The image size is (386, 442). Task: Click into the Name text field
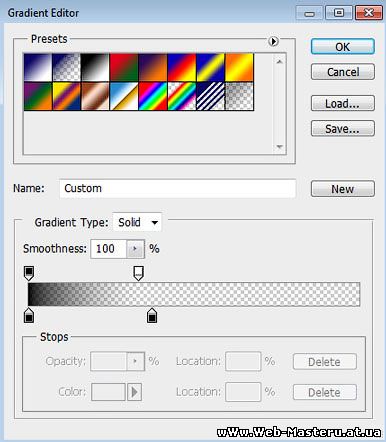click(178, 188)
